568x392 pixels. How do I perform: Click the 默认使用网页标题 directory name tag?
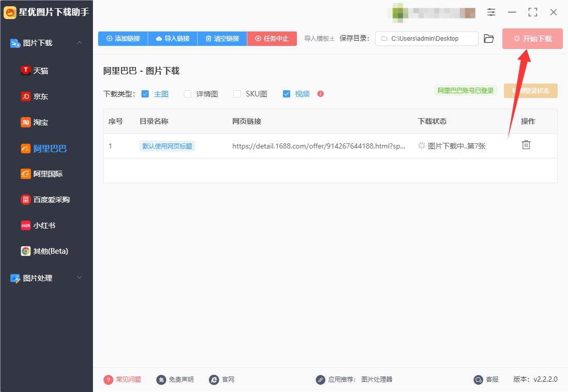tap(167, 146)
